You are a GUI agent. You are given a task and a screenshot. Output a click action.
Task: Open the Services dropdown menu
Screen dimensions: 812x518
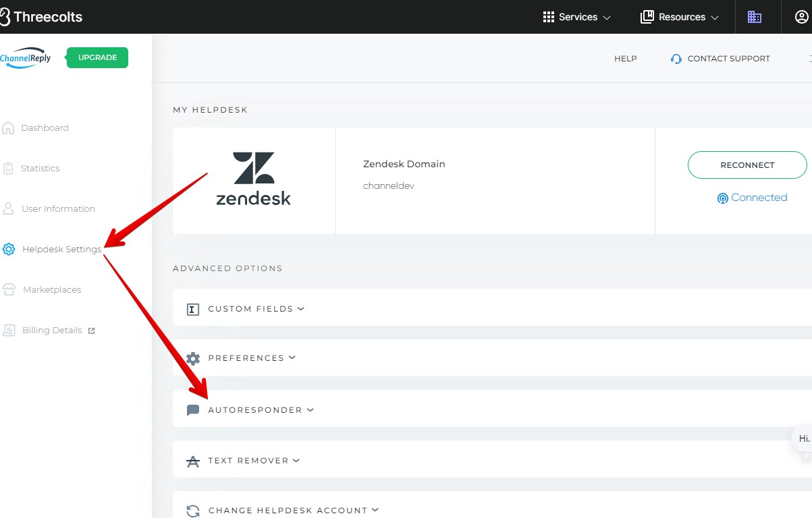pyautogui.click(x=577, y=17)
